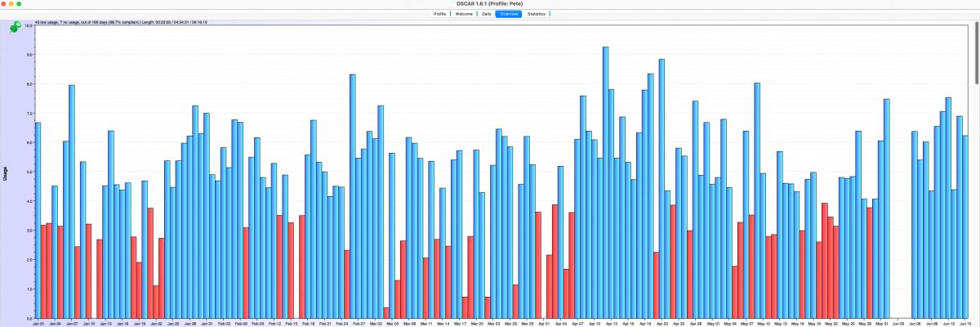
Task: Open the Welcome tab
Action: [464, 14]
